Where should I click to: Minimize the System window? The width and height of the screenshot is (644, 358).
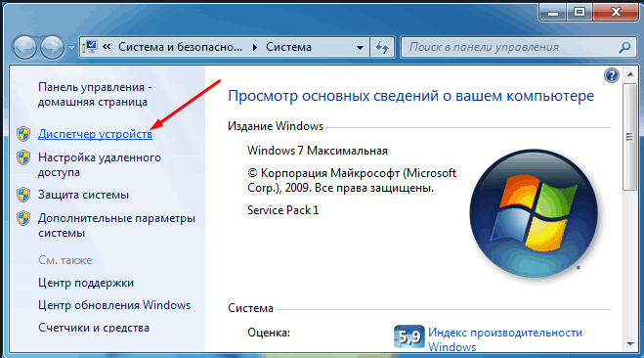coord(553,13)
